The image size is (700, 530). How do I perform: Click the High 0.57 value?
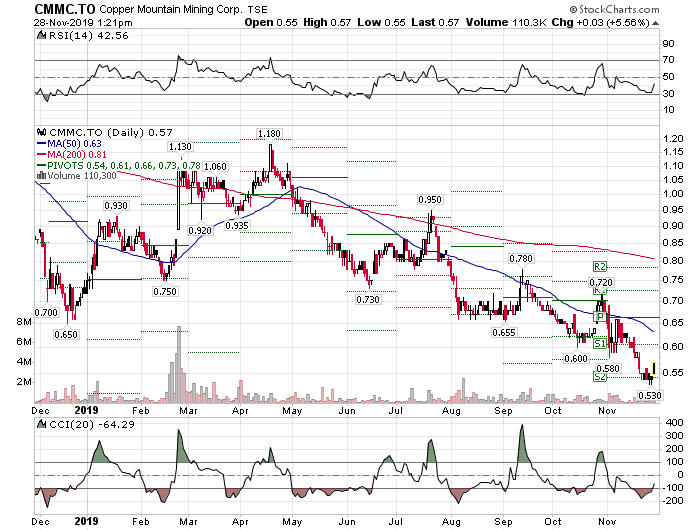[x=327, y=22]
